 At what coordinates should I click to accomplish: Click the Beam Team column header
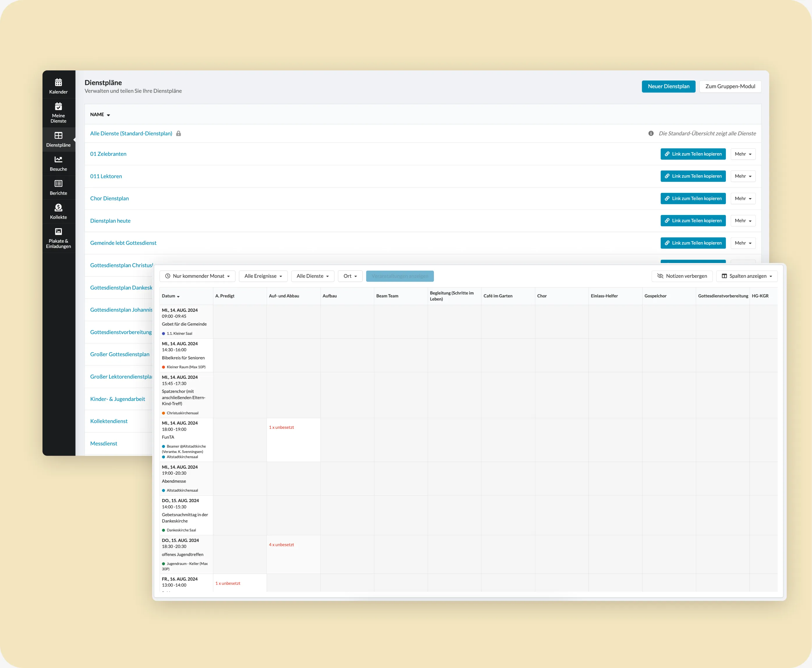387,296
